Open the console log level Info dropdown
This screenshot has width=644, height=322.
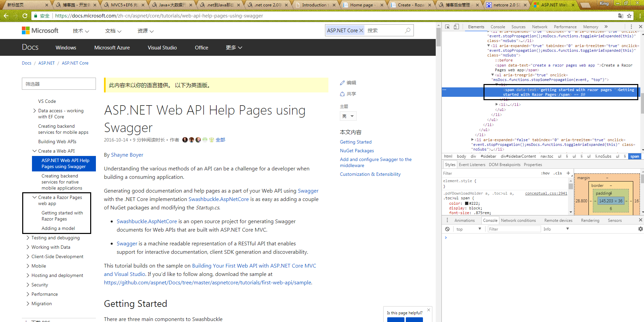point(556,229)
